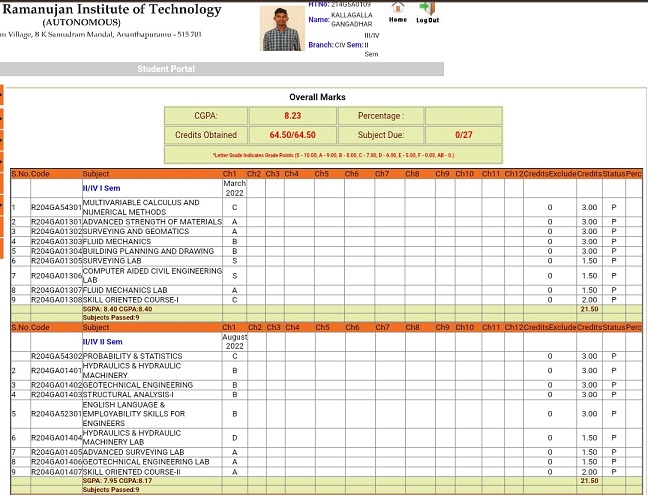Click second table's Code column header

(x=40, y=327)
